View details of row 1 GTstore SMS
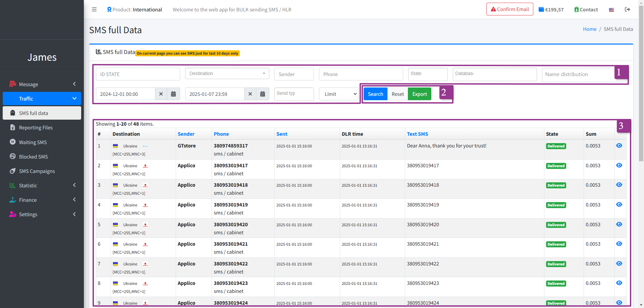Viewport: 644px width, 308px height. (619, 145)
